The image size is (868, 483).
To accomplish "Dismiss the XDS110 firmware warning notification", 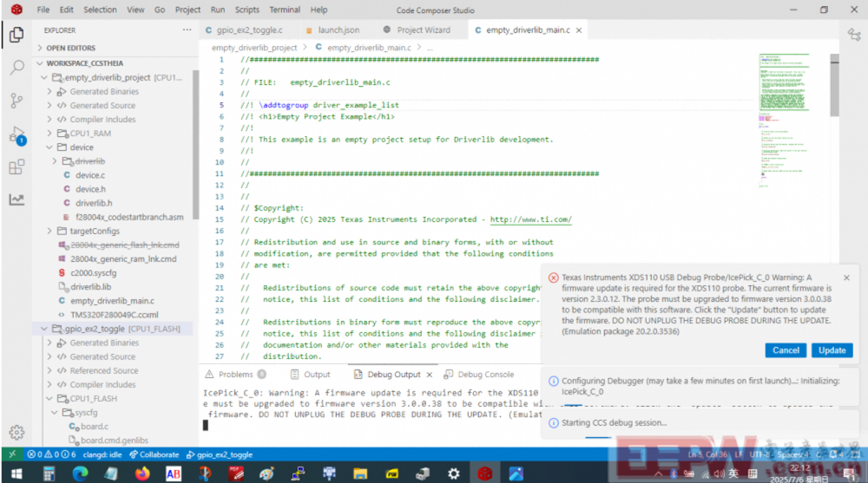I will 846,277.
